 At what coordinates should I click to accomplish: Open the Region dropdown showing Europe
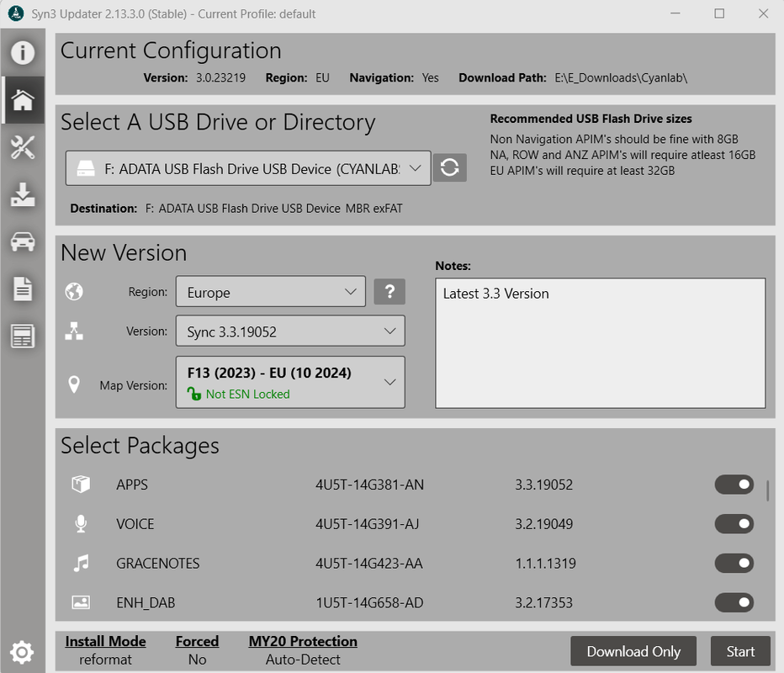[x=271, y=292]
